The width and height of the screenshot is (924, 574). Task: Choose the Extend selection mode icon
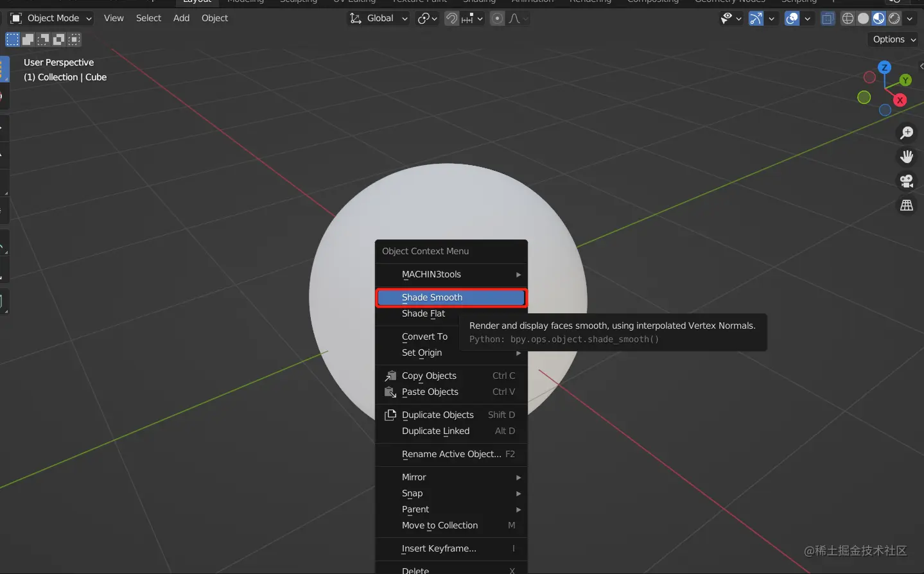pos(28,40)
